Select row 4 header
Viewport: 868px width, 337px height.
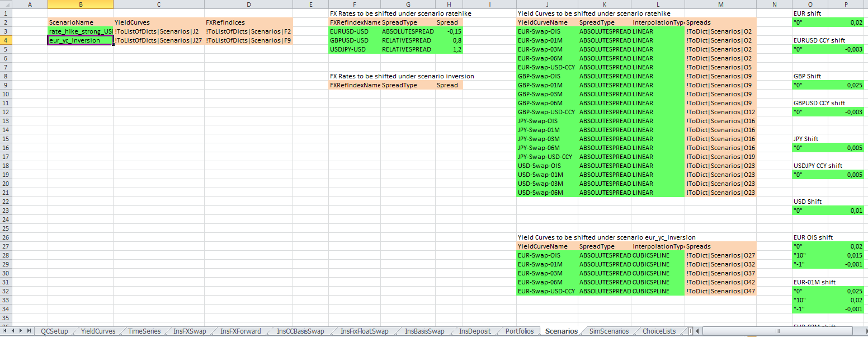click(x=6, y=40)
